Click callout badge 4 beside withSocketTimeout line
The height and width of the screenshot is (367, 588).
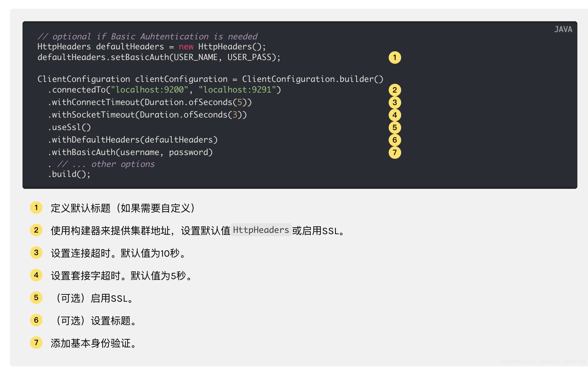(x=395, y=115)
